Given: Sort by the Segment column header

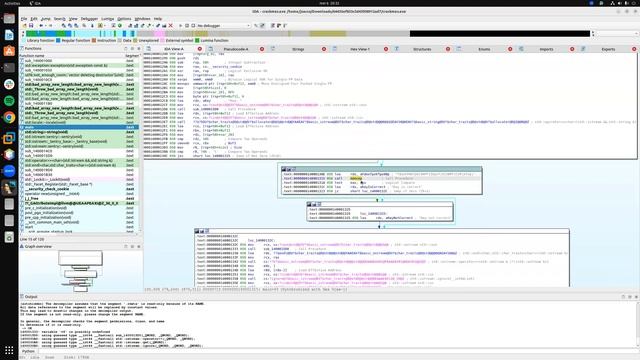Looking at the screenshot, I should (132, 56).
